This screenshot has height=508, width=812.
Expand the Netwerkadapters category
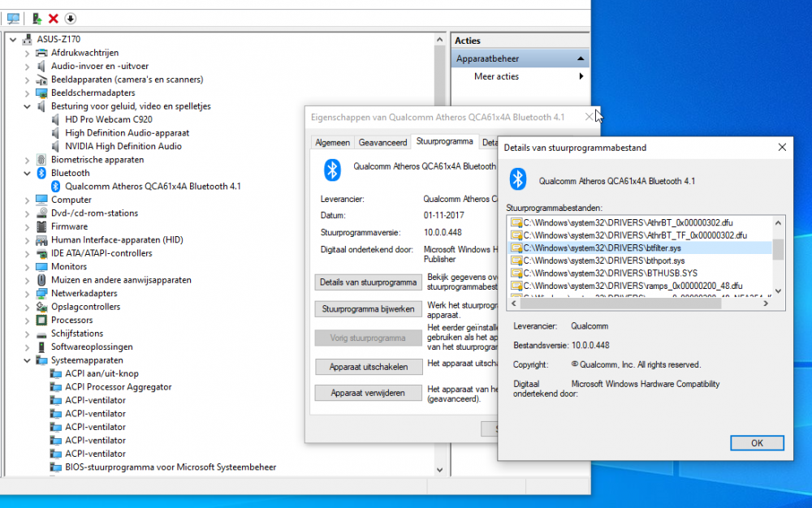pos(27,293)
